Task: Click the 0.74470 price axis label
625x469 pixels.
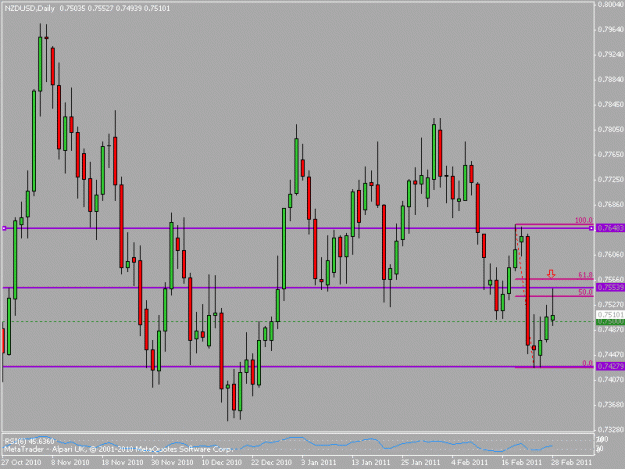Action: pyautogui.click(x=610, y=354)
